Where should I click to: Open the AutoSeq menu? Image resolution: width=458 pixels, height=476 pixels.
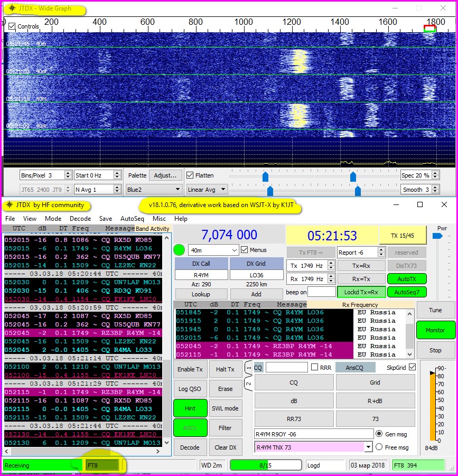[132, 218]
